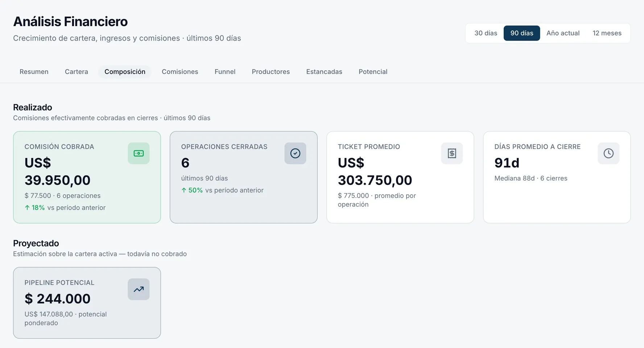Select the 90 días period
This screenshot has height=348, width=644.
click(x=522, y=33)
